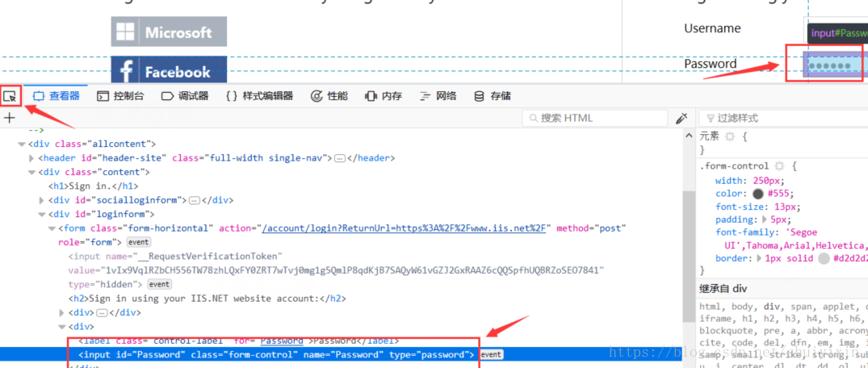This screenshot has height=368, width=868.
Task: Switch to the 控制台 console tab
Action: [120, 96]
